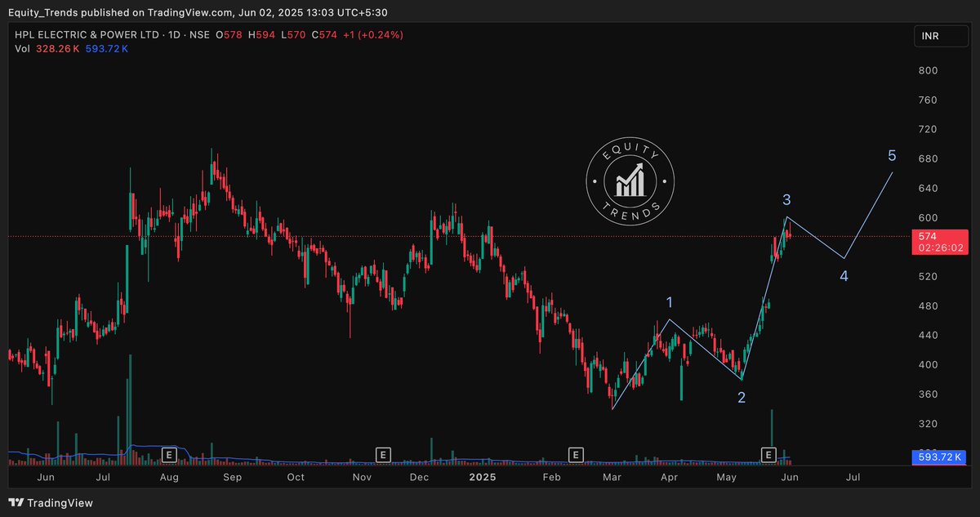Image resolution: width=980 pixels, height=517 pixels.
Task: Open the earnings marker near the Aug label
Action: (170, 453)
